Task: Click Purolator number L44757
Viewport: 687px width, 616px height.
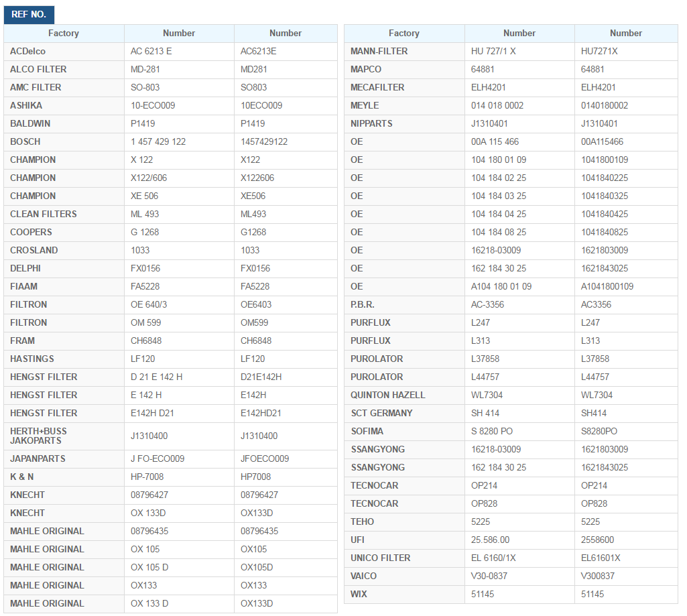Action: click(485, 377)
